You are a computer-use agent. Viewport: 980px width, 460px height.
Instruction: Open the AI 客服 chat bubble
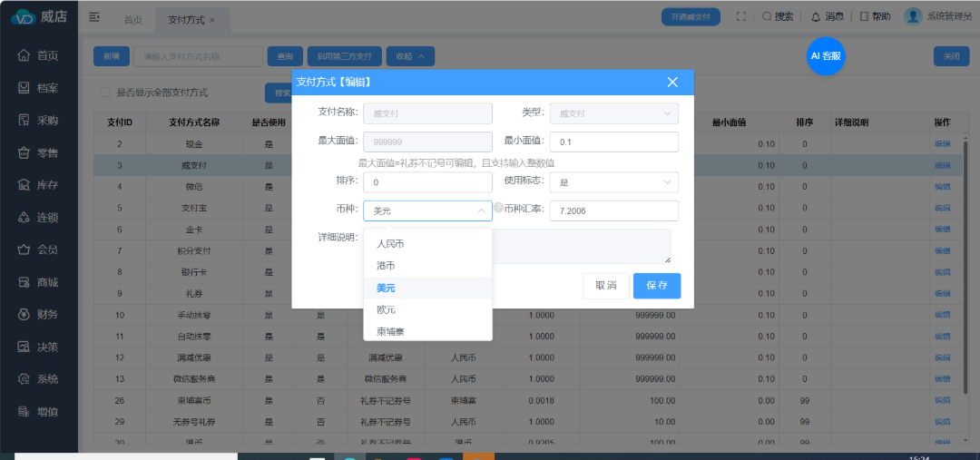[x=826, y=55]
